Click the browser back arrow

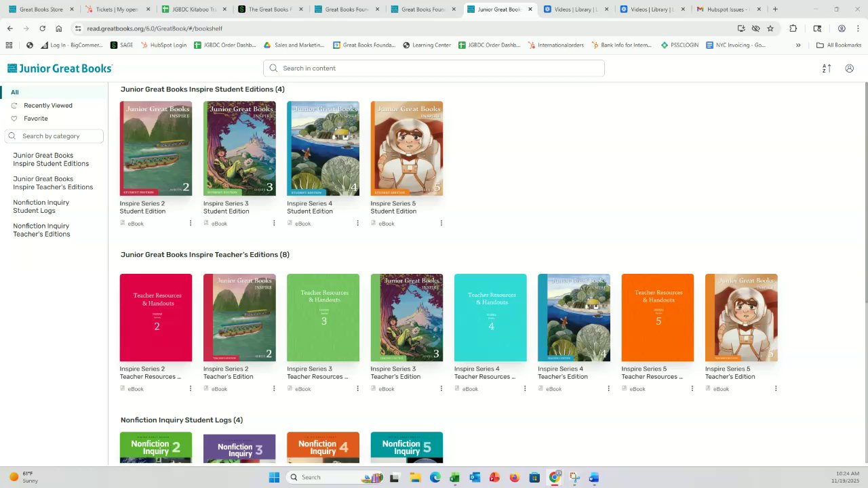tap(9, 28)
